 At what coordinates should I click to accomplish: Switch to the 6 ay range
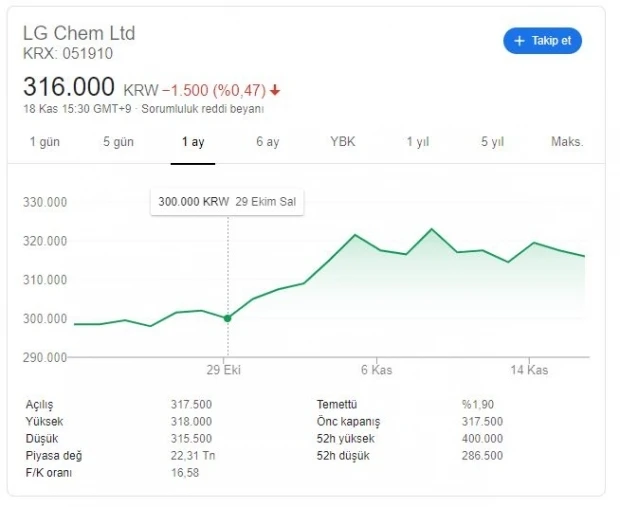coord(268,142)
